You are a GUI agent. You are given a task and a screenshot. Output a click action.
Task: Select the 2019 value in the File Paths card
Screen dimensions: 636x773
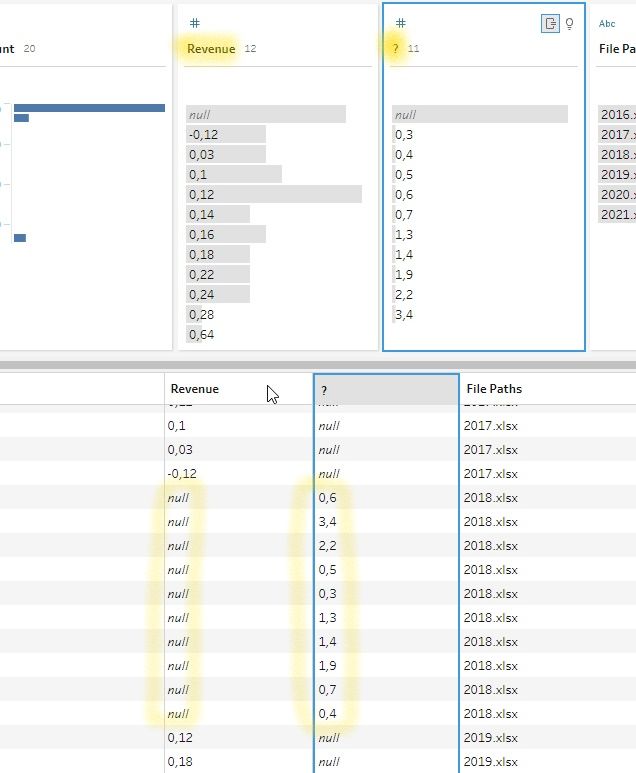point(617,175)
